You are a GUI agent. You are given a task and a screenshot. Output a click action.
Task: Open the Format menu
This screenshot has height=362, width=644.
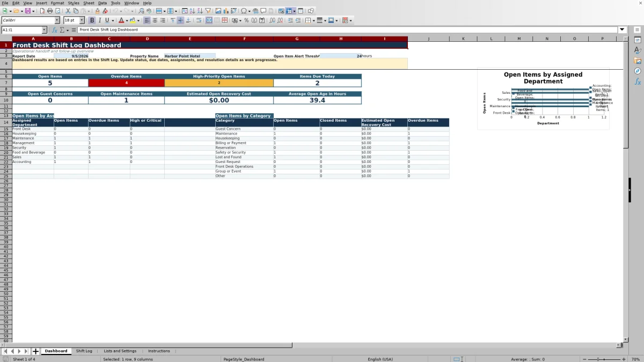pos(57,3)
